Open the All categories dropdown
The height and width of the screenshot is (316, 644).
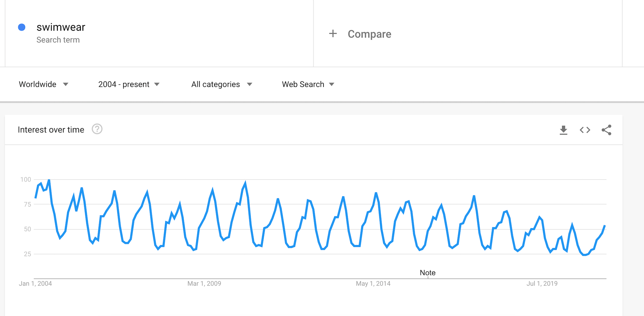coord(222,84)
